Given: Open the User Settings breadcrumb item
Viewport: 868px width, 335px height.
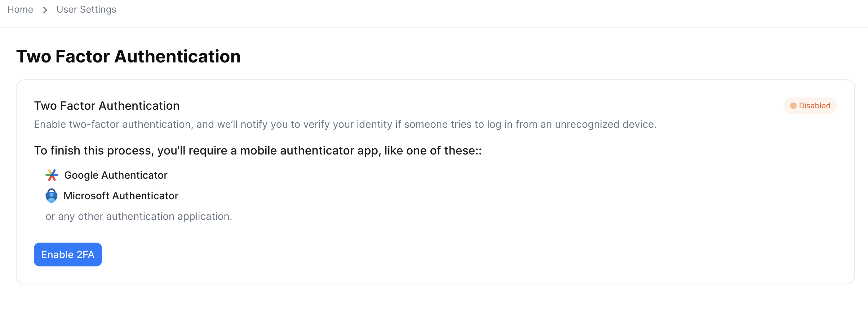Looking at the screenshot, I should [86, 9].
